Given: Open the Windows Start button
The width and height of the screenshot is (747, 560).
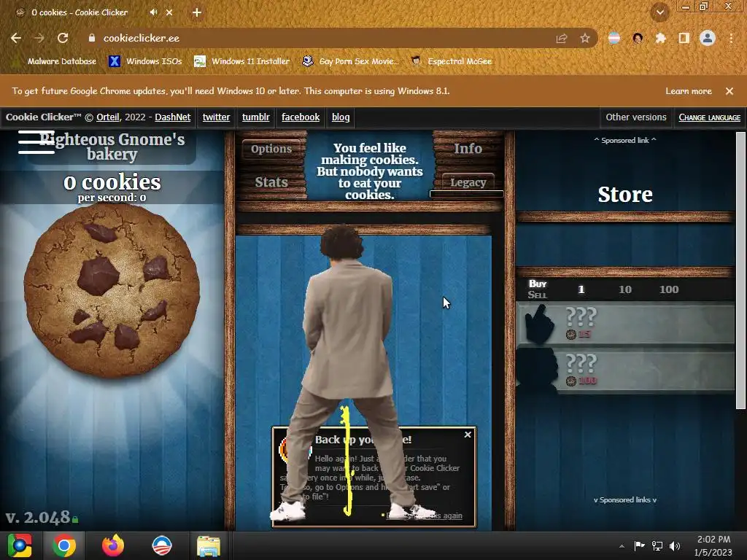Looking at the screenshot, I should tap(20, 545).
